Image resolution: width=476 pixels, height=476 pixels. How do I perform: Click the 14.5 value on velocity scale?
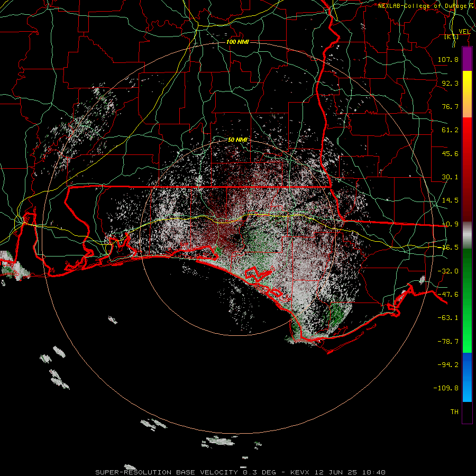click(450, 200)
